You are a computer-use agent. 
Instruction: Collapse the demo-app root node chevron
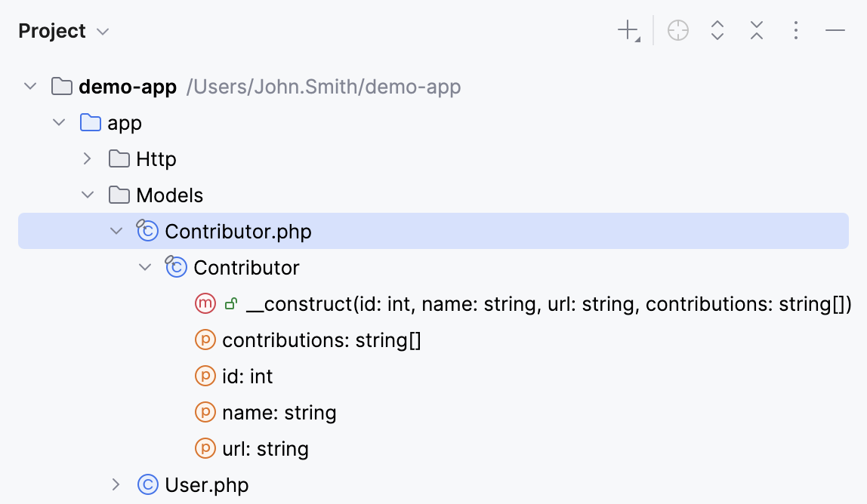coord(30,86)
